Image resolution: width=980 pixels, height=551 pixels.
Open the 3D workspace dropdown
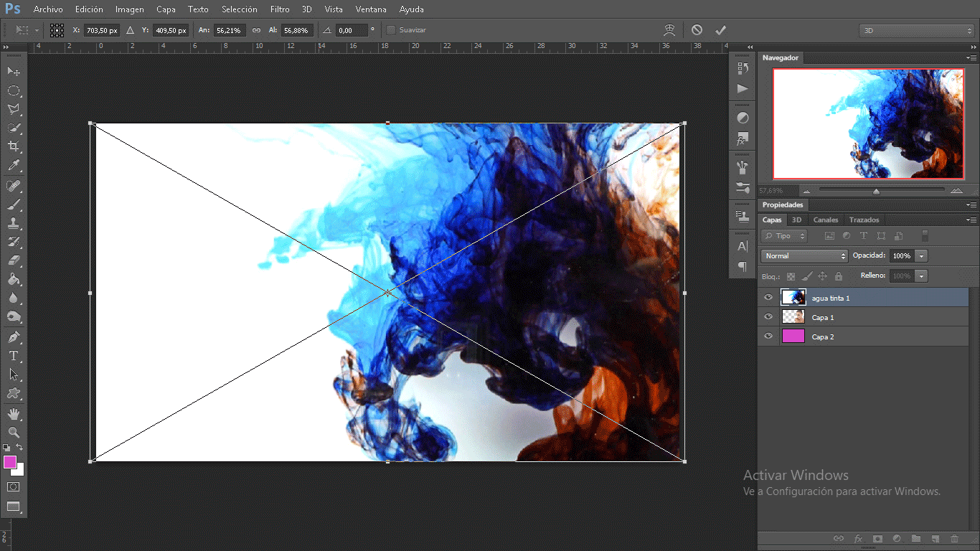[x=917, y=31]
